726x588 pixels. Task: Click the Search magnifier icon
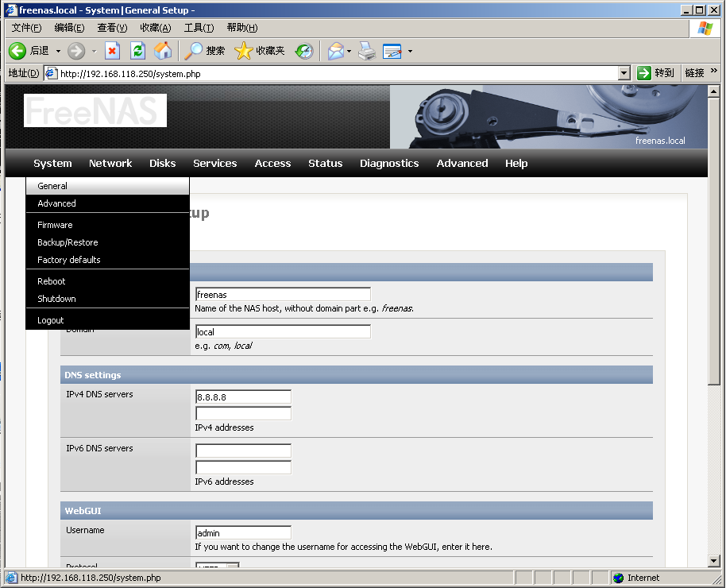pos(193,51)
